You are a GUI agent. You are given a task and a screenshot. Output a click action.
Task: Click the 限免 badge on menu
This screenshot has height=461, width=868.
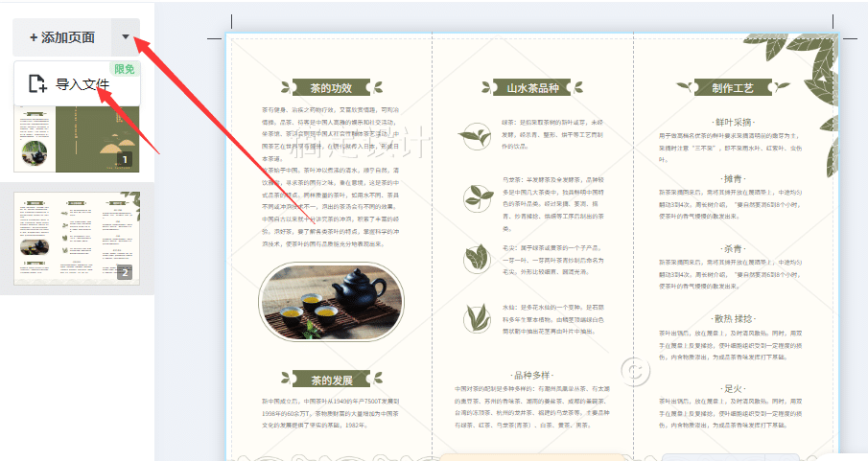pos(125,69)
